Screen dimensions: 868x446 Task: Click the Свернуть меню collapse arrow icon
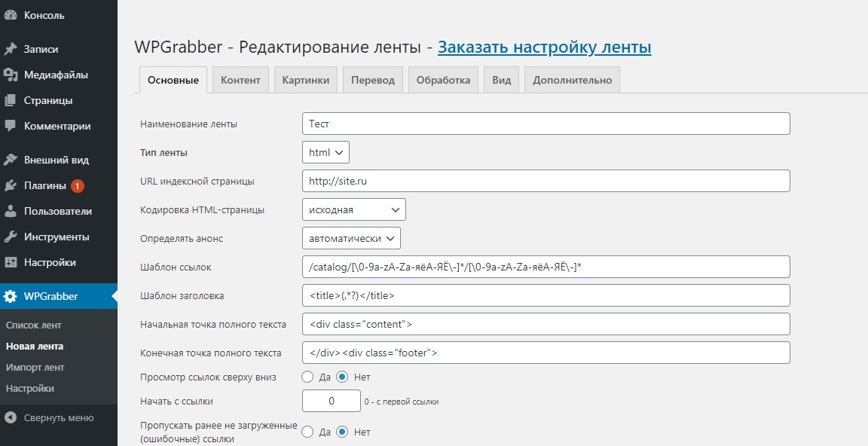(x=10, y=418)
